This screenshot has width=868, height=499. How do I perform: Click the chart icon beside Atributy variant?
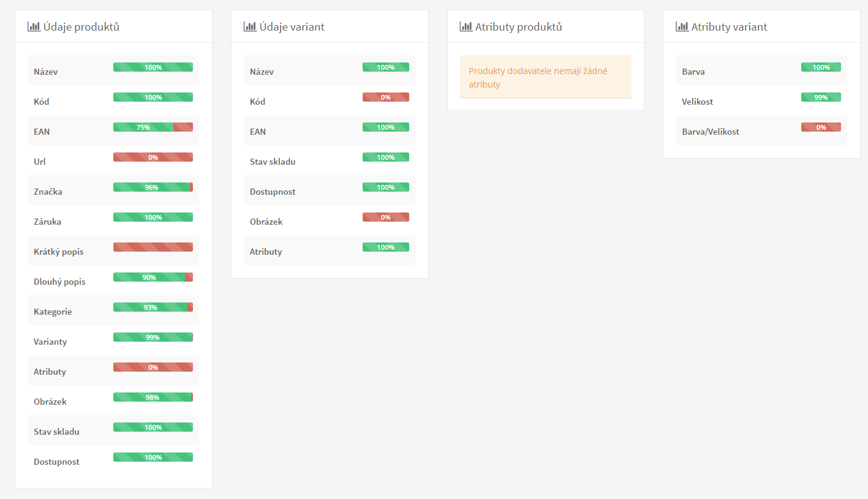682,26
